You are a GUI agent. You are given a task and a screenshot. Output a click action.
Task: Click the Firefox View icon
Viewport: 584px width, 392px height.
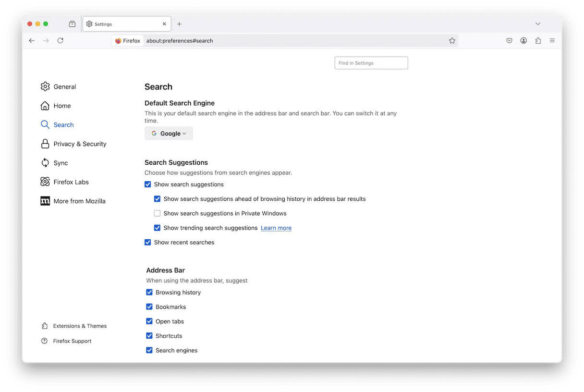(x=72, y=24)
